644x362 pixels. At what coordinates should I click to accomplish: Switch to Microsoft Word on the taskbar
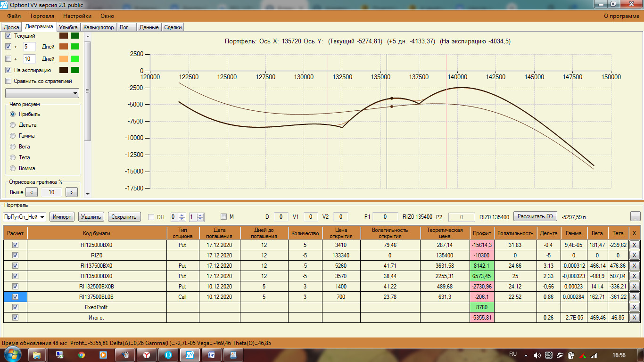[211, 354]
